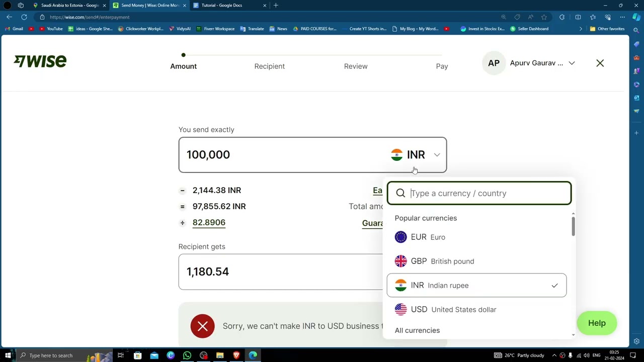This screenshot has width=644, height=362.
Task: Click the British flag icon in list
Action: (x=400, y=261)
